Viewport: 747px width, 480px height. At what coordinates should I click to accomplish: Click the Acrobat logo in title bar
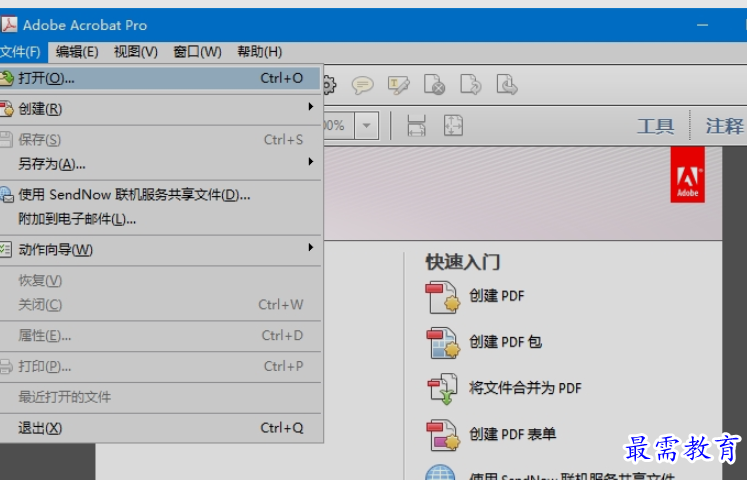9,25
